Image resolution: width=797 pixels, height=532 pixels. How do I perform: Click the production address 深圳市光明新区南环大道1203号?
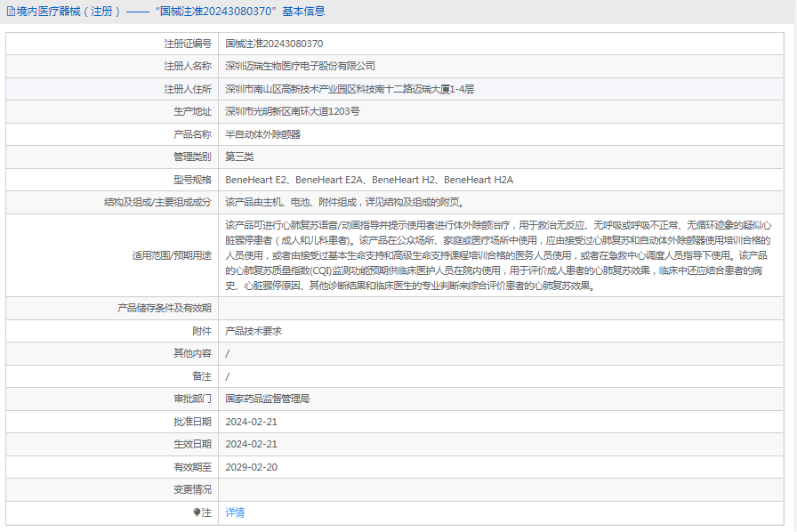tap(293, 111)
